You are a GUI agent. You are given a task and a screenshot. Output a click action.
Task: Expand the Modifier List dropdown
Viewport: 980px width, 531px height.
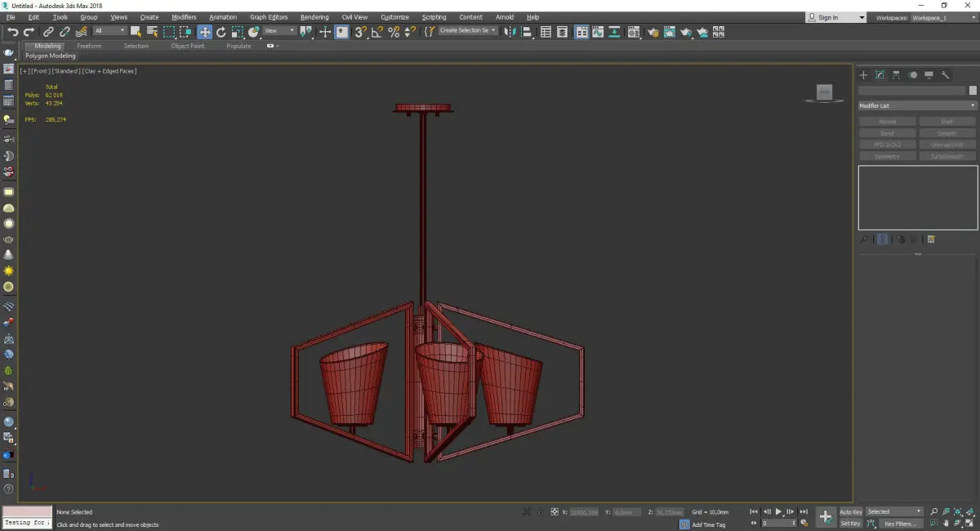[917, 105]
